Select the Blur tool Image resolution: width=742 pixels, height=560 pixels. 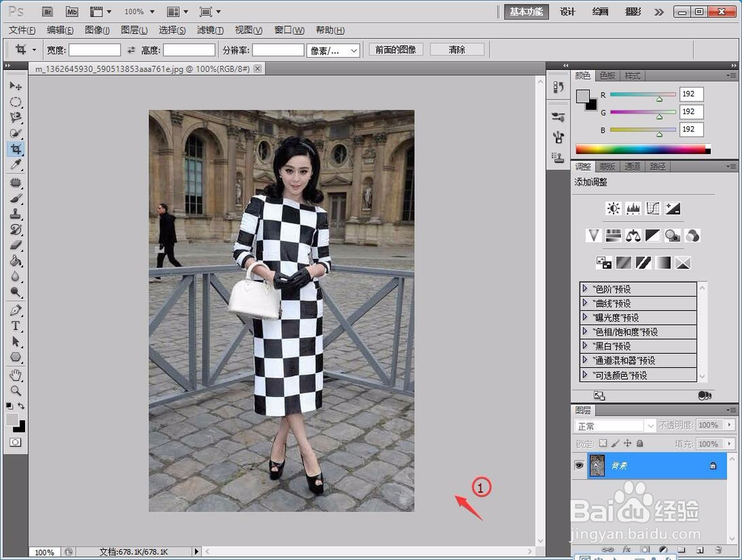coord(16,276)
